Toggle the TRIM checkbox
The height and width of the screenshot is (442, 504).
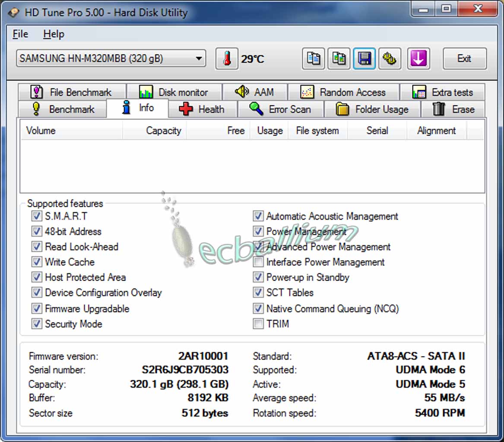[x=258, y=324]
